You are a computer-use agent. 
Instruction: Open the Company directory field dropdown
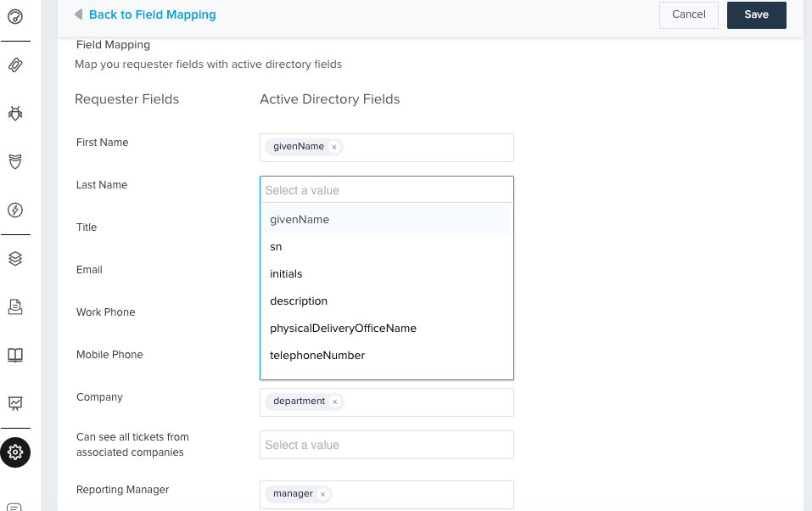pos(387,402)
